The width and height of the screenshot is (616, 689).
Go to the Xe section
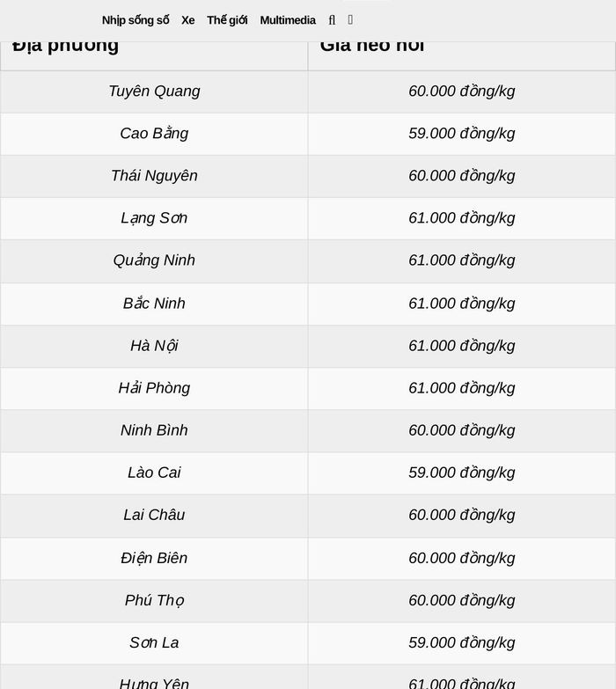(188, 20)
